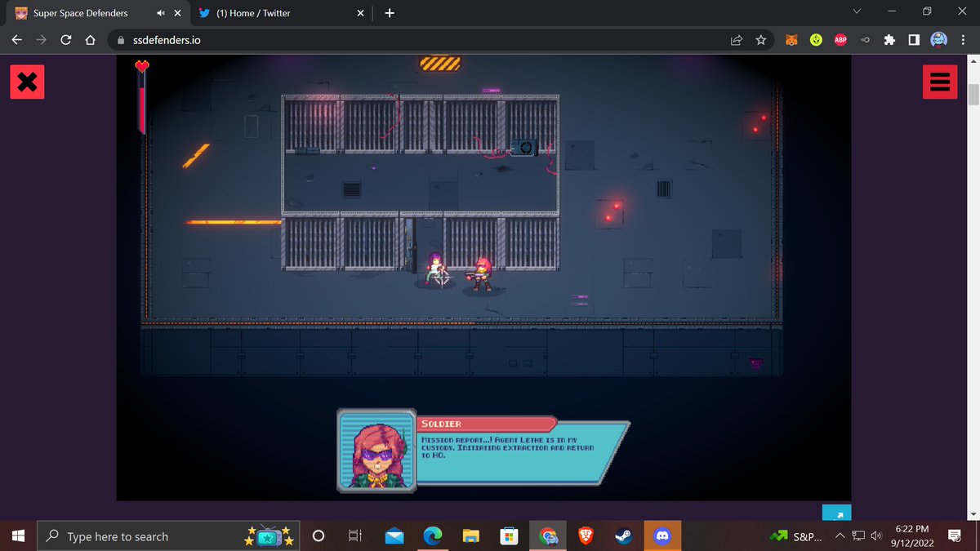Viewport: 980px width, 551px height.
Task: Reload the ssdefenders.io page
Action: pyautogui.click(x=67, y=39)
